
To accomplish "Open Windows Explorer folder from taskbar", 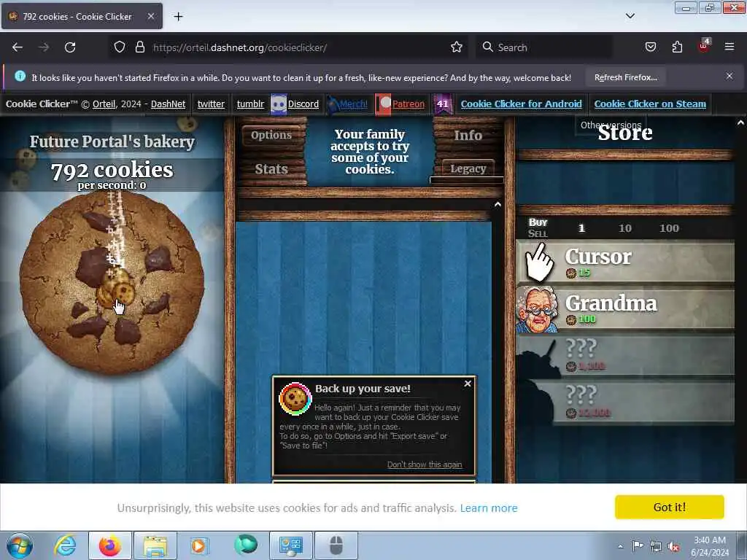I will click(x=155, y=545).
